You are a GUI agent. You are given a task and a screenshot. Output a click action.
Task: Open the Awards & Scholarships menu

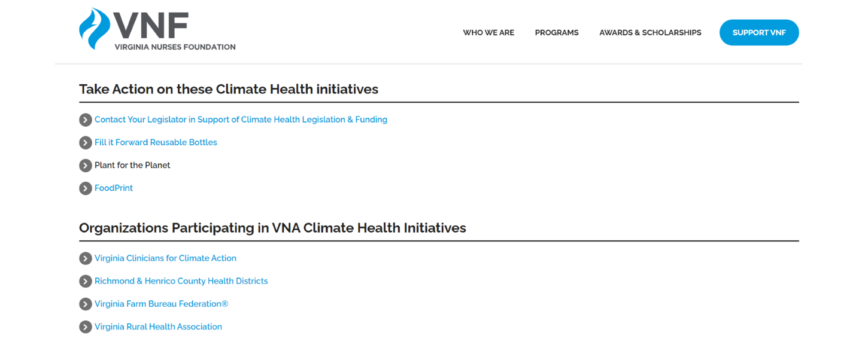click(x=650, y=33)
